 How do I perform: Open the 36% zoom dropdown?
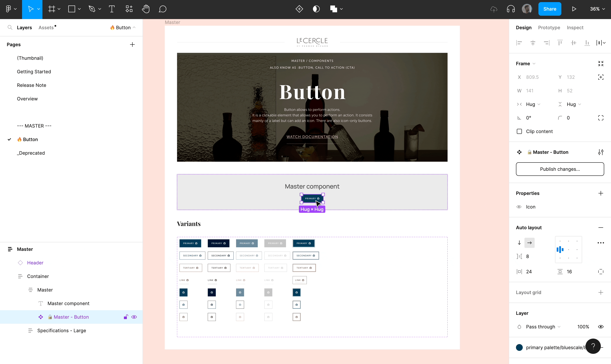pyautogui.click(x=597, y=9)
